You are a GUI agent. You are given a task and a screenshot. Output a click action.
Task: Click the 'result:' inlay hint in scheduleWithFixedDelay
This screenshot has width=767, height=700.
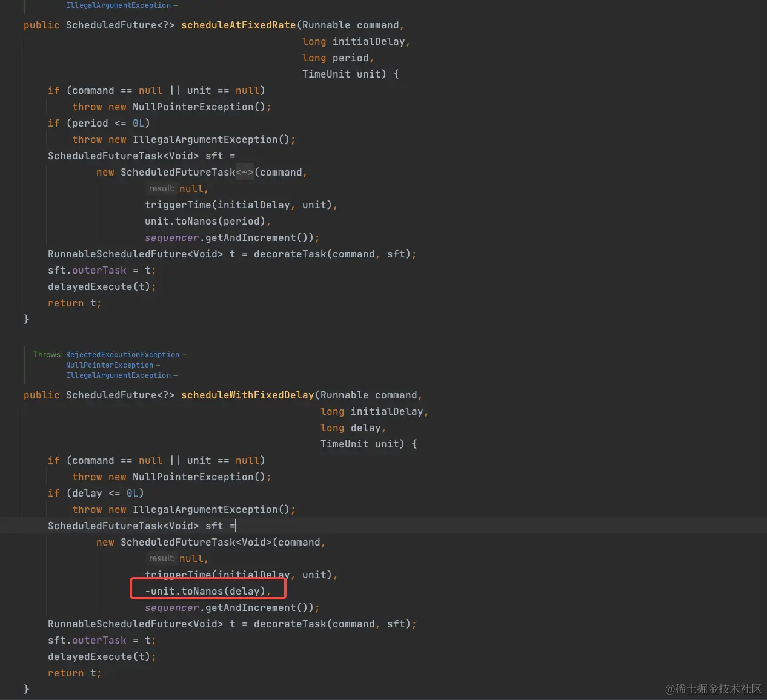(x=162, y=559)
